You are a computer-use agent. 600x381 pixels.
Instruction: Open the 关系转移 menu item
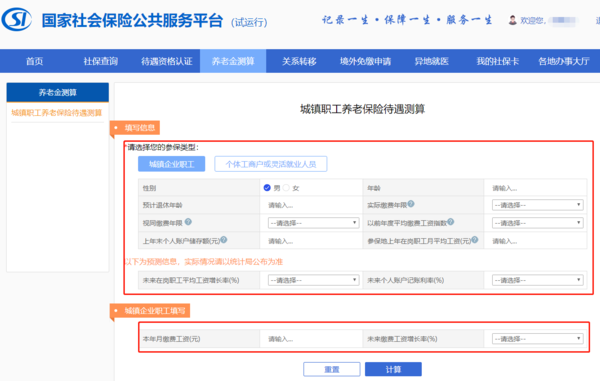tap(299, 61)
